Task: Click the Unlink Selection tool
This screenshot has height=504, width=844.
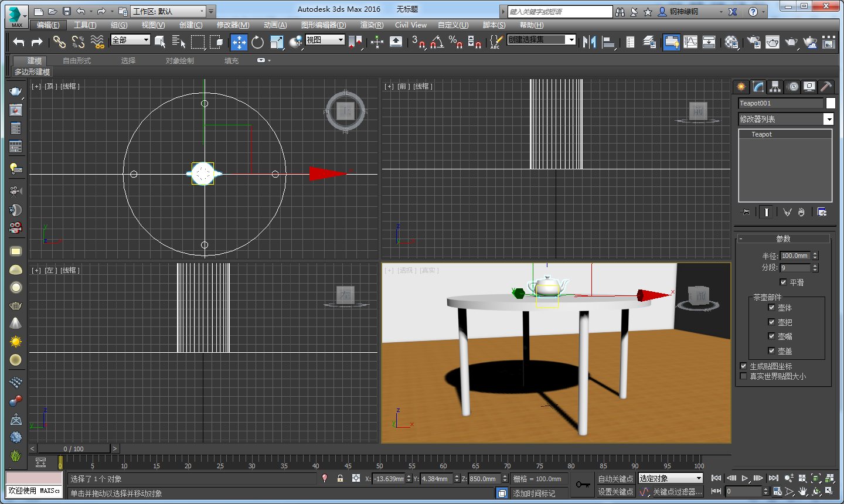Action: (78, 42)
